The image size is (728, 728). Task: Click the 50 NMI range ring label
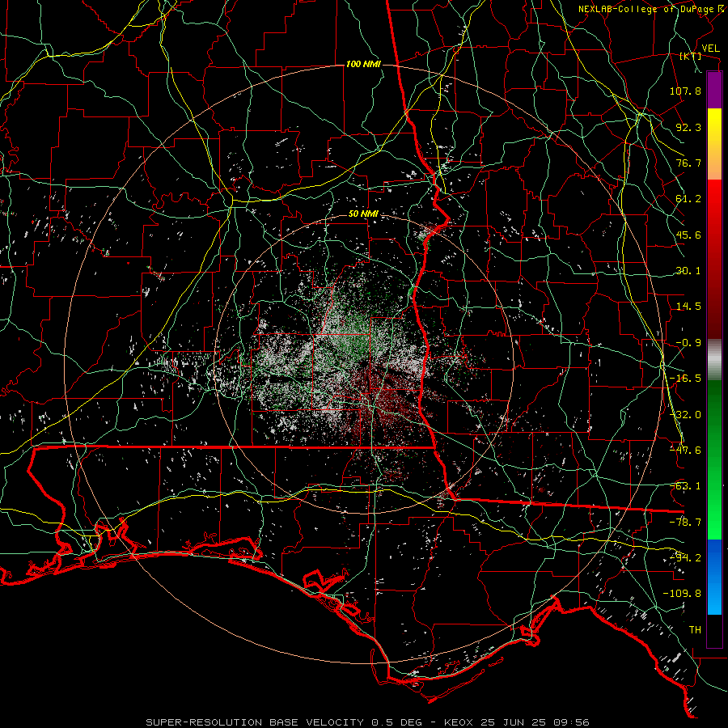click(x=363, y=214)
